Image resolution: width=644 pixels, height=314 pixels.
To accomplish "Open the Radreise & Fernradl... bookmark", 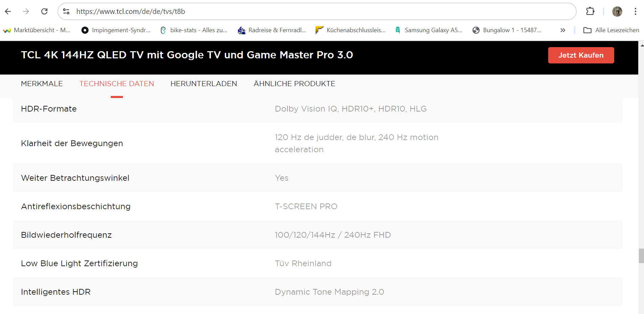I will tap(272, 30).
